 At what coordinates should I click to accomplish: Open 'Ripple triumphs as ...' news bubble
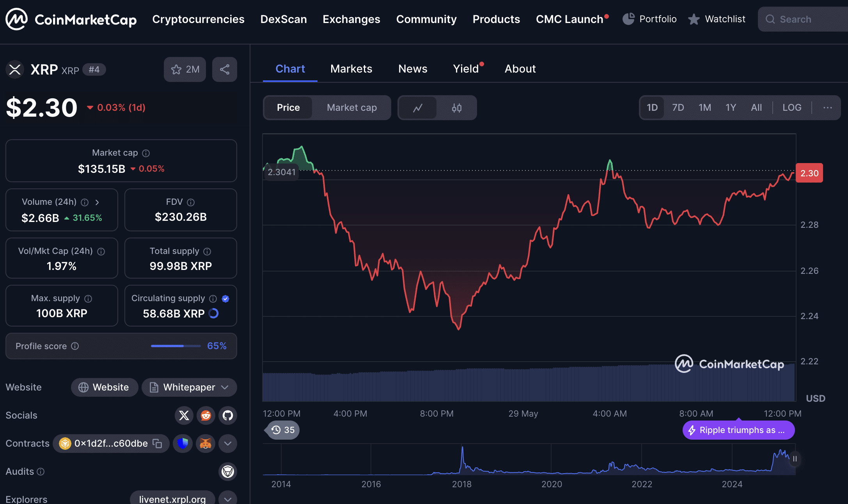(x=738, y=430)
